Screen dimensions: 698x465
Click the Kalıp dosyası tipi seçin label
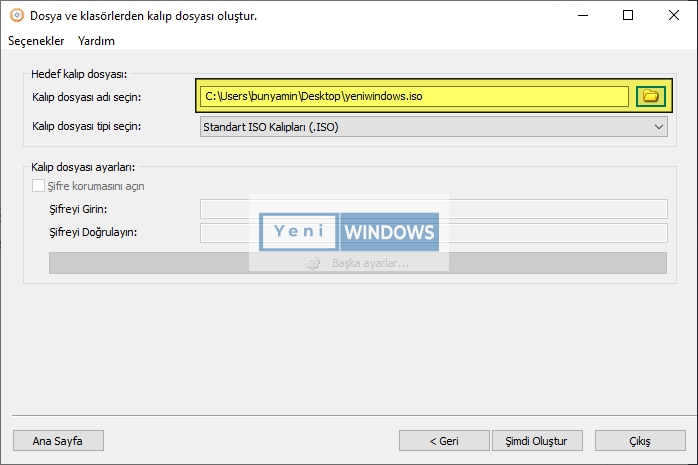point(86,126)
